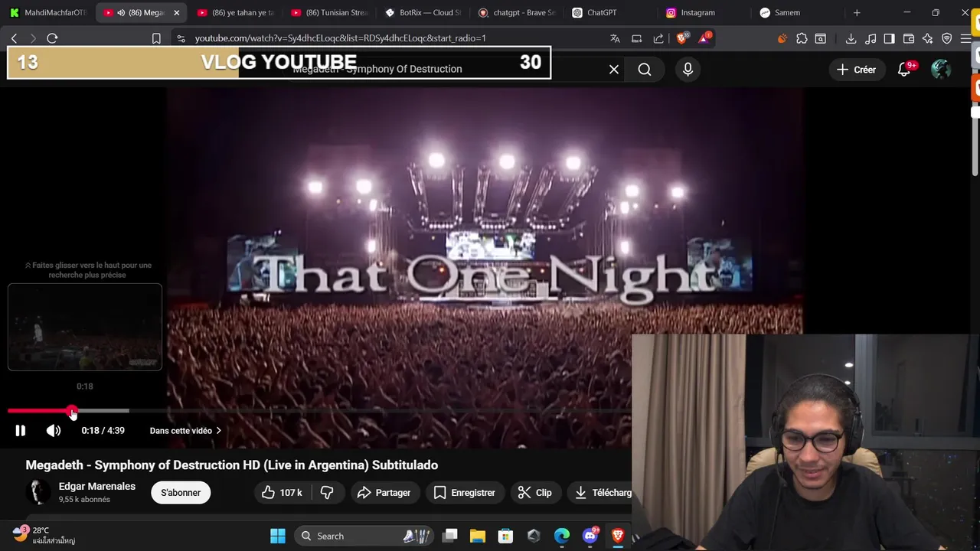
Task: Switch to the chatgpt Brave Search tab
Action: coord(516,12)
